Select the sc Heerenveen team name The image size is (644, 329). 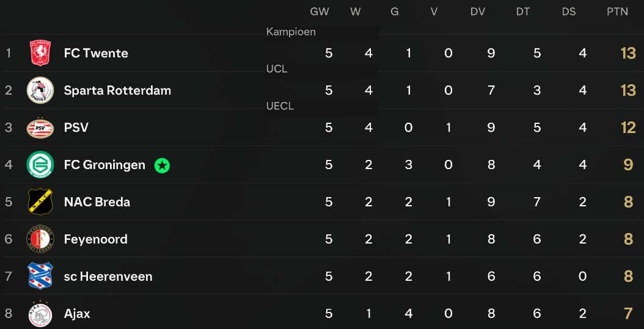(x=108, y=277)
